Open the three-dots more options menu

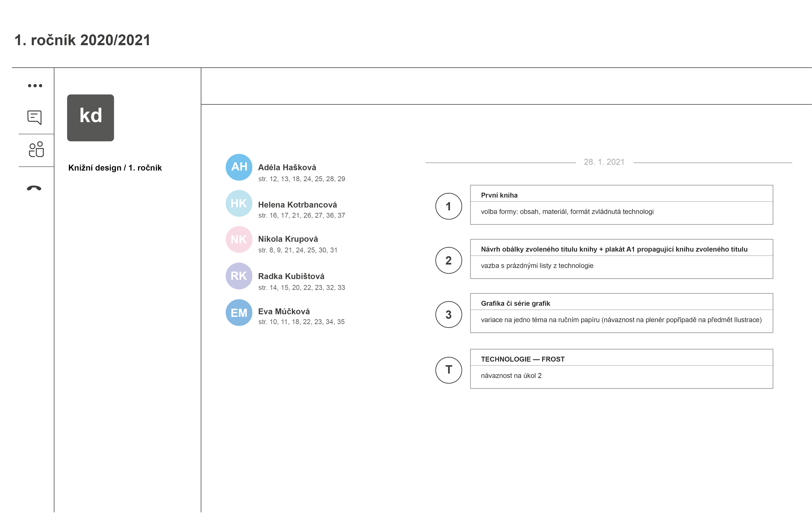(x=35, y=85)
